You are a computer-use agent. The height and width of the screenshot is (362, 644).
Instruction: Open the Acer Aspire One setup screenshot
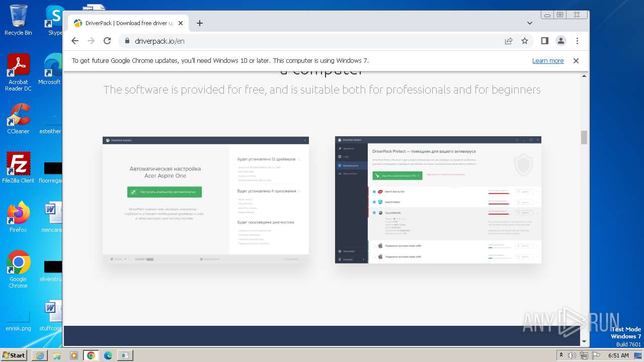(x=206, y=200)
